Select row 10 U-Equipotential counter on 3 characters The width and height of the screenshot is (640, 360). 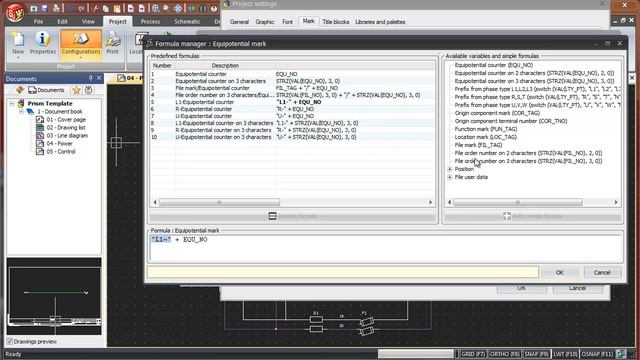[x=292, y=137]
